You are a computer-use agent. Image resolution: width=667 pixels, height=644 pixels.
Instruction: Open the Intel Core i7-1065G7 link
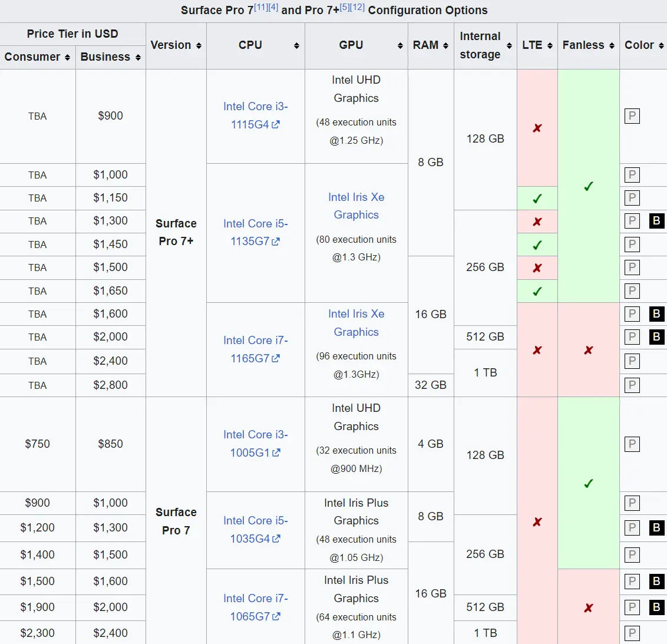(x=255, y=607)
